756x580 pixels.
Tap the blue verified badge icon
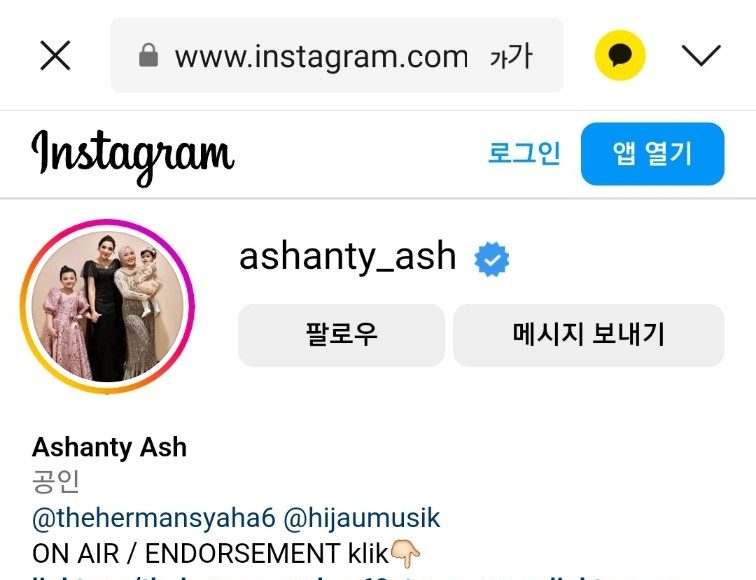coord(491,259)
